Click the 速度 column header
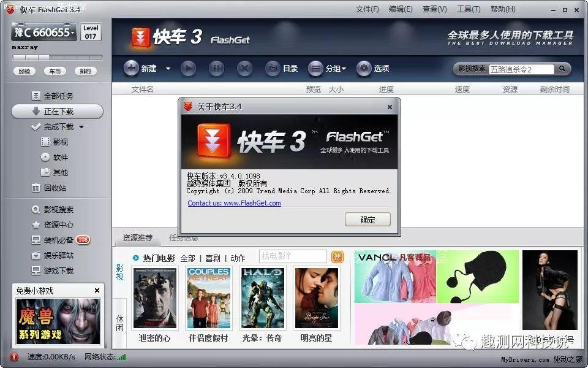The image size is (588, 368). [462, 90]
